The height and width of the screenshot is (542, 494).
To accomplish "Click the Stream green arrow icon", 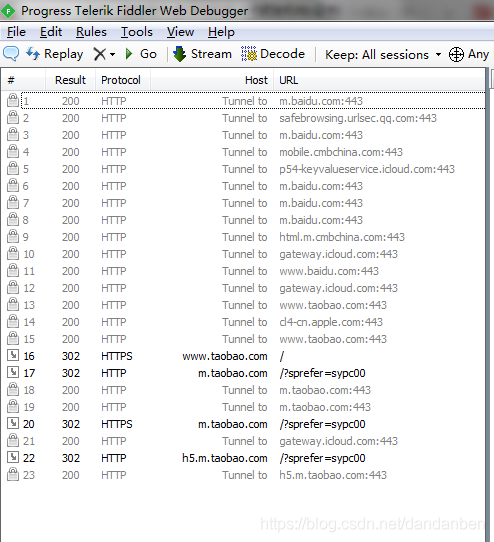I will pyautogui.click(x=179, y=54).
